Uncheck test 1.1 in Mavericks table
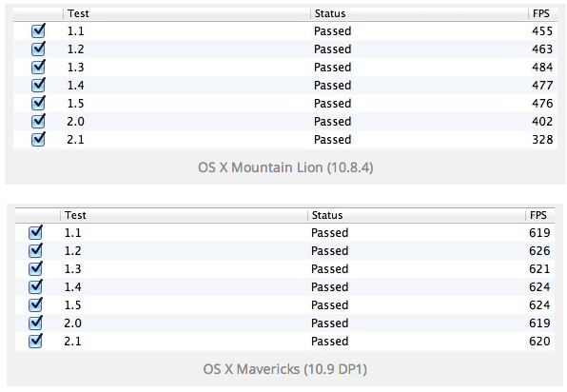Screen dimensions: 567x392 (35, 233)
